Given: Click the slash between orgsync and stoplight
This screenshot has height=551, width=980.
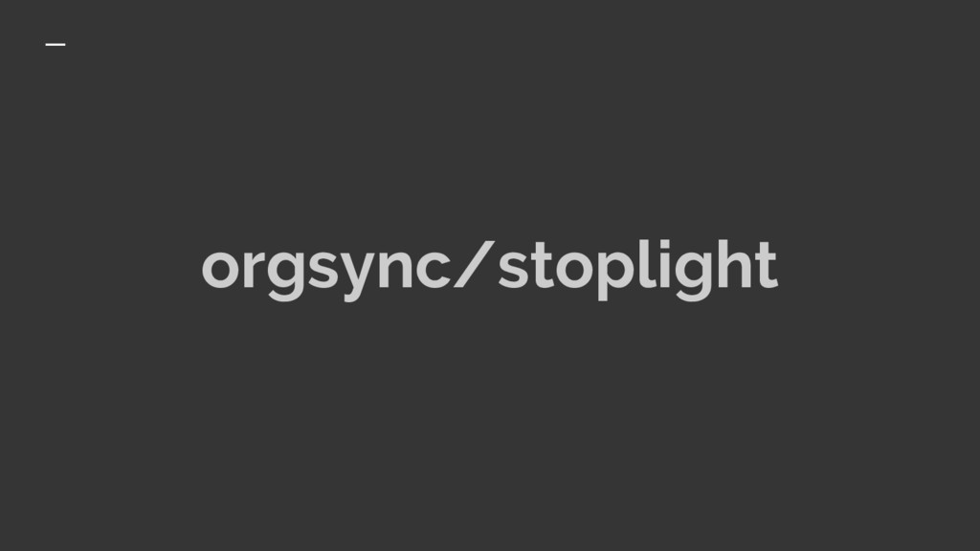Looking at the screenshot, I should [x=474, y=264].
